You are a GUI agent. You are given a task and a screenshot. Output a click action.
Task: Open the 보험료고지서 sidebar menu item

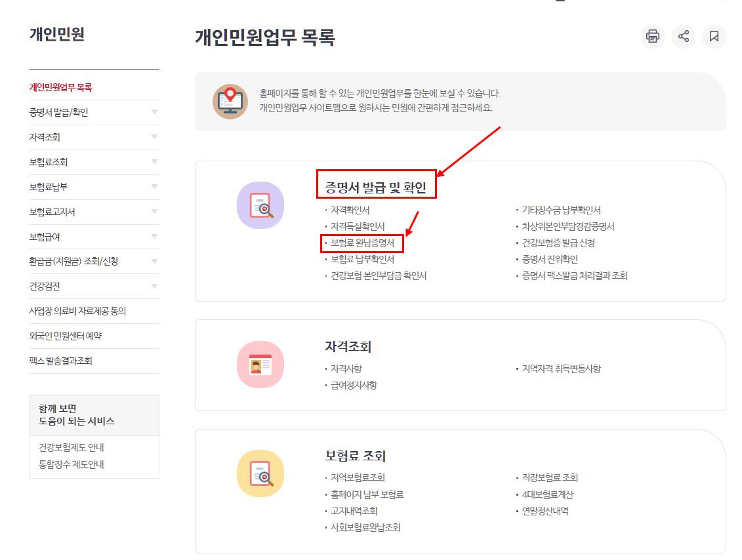click(x=52, y=211)
